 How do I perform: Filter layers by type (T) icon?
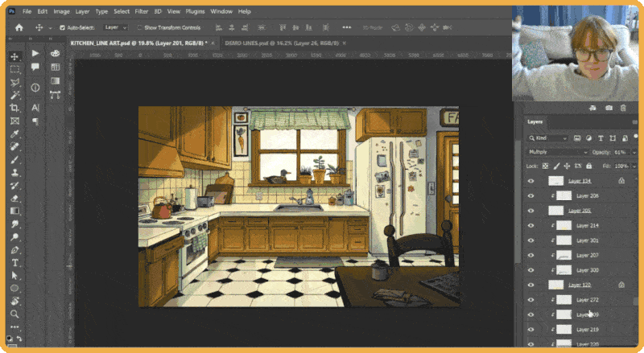(601, 138)
